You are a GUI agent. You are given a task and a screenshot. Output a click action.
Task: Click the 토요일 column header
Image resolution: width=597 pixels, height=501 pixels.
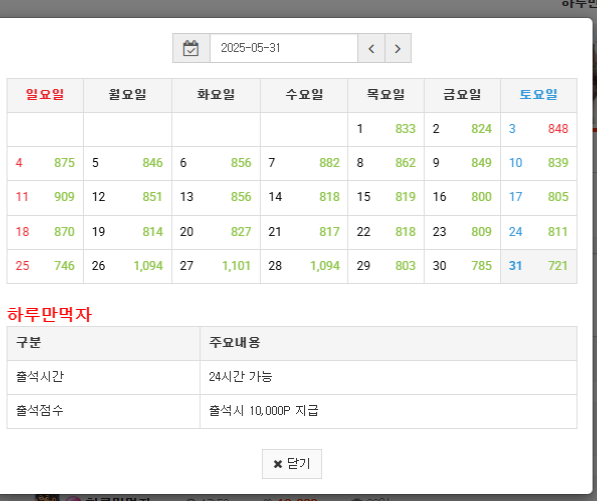pyautogui.click(x=539, y=95)
